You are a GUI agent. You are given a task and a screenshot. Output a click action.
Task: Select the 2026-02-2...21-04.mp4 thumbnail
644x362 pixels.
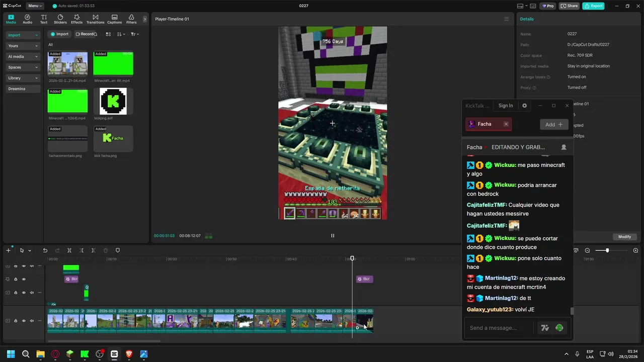(x=67, y=64)
